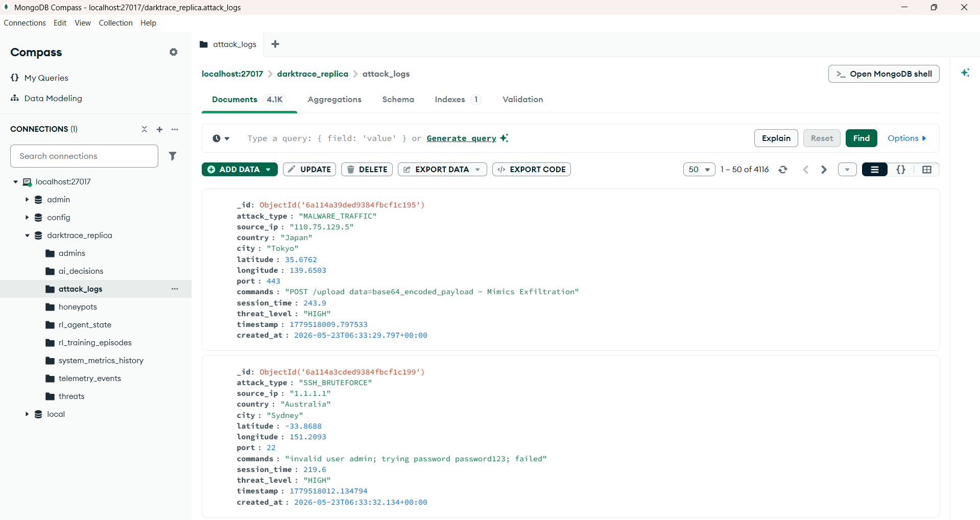Screen dimensions: 980x520
Task: Select the attack_logs workspace tab
Action: [x=228, y=44]
